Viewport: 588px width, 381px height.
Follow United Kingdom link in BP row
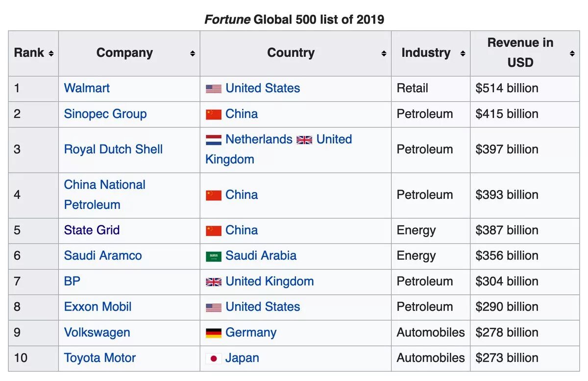tap(269, 281)
